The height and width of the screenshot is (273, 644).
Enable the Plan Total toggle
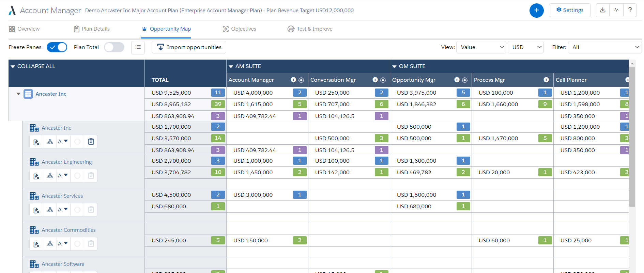[x=114, y=47]
